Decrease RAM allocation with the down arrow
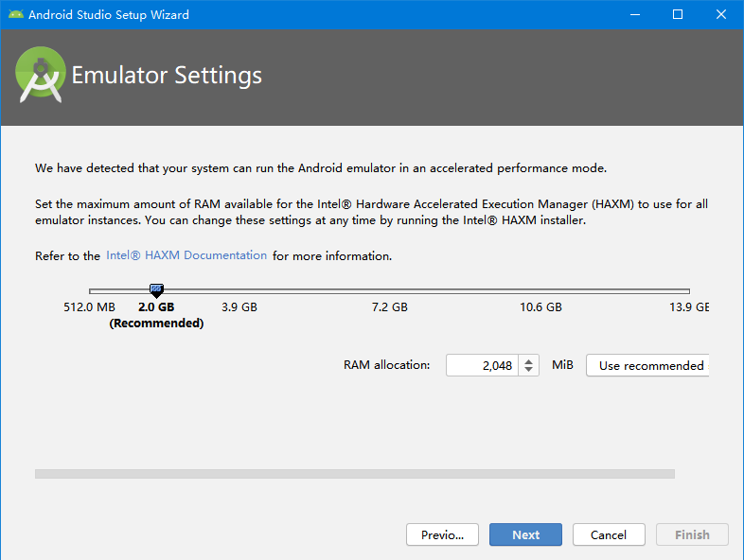 [x=529, y=370]
